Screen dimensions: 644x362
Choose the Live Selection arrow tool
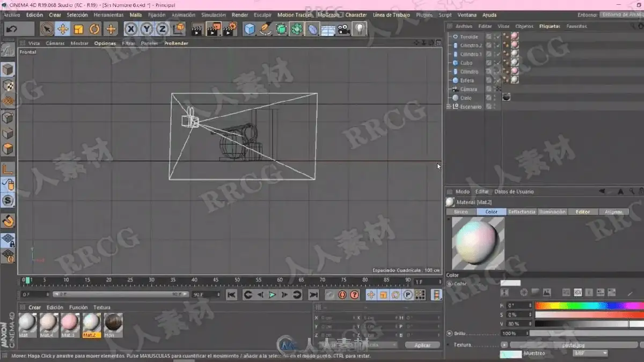tap(47, 29)
